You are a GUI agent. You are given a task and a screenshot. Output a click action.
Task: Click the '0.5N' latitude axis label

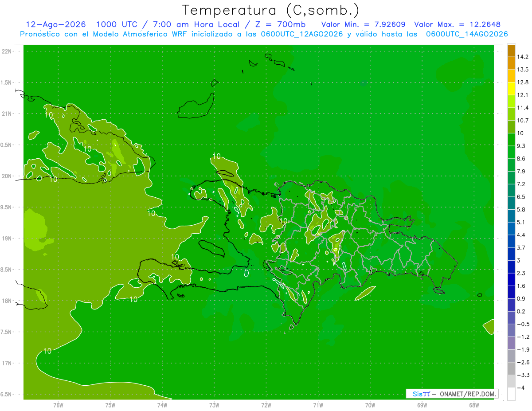(x=7, y=145)
